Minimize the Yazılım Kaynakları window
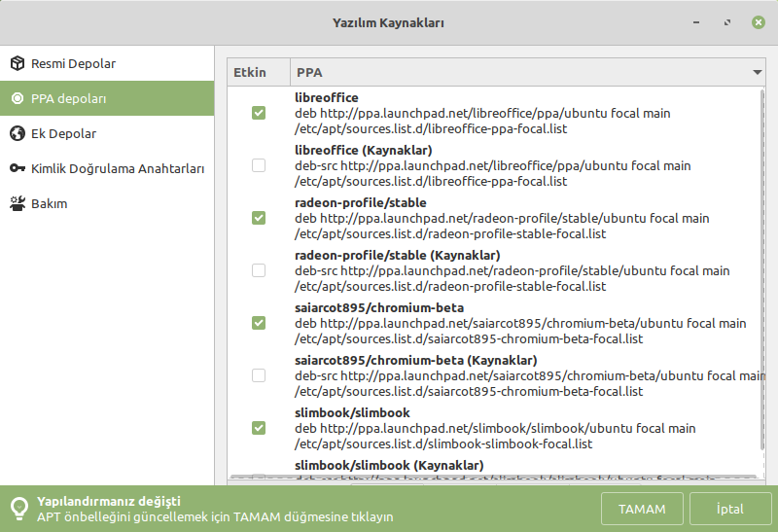Viewport: 778px width, 532px height. pyautogui.click(x=696, y=22)
